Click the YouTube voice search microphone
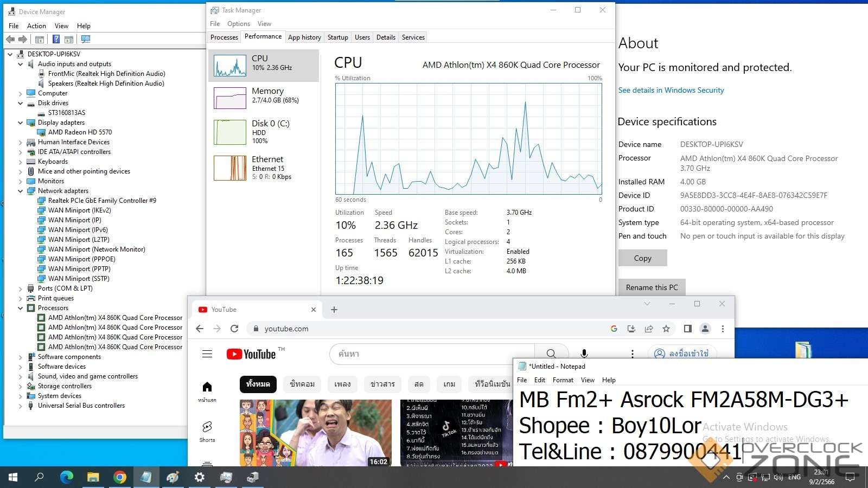The height and width of the screenshot is (488, 868). click(x=584, y=354)
